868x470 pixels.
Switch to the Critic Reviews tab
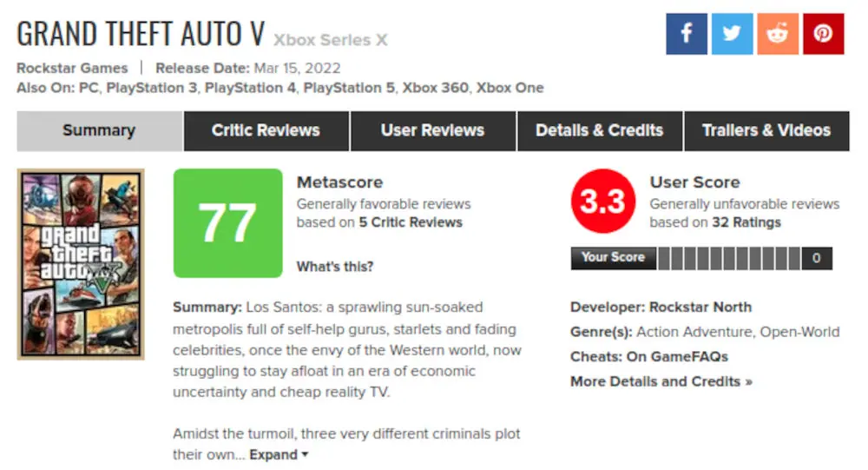point(266,131)
